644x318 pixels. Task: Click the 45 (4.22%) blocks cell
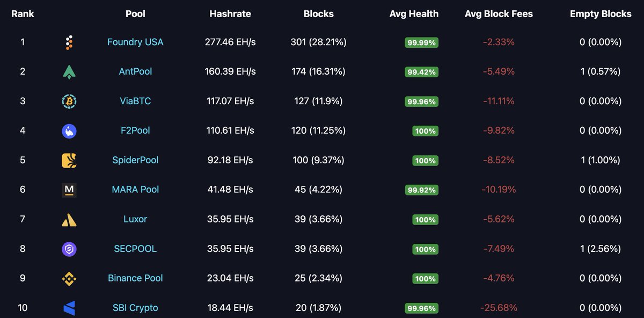point(318,190)
